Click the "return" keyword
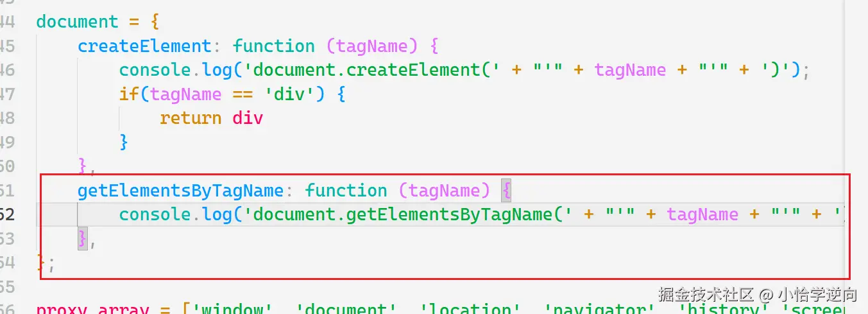Image resolution: width=868 pixels, height=314 pixels. pos(191,118)
